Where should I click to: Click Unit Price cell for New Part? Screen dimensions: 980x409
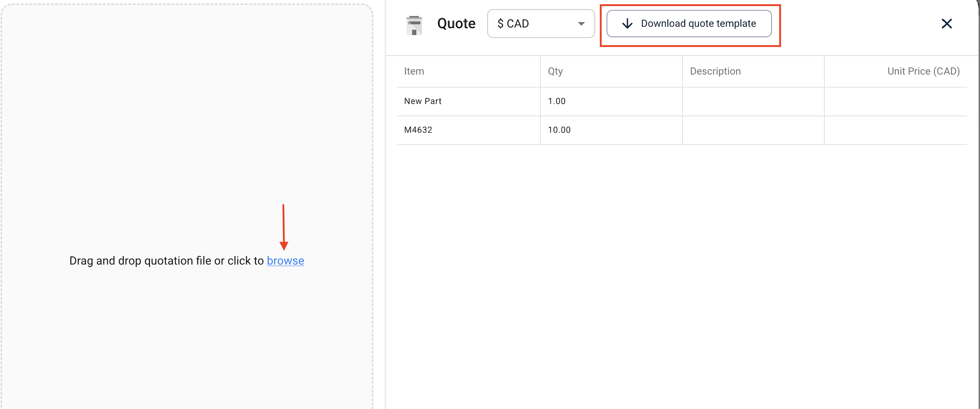click(895, 101)
